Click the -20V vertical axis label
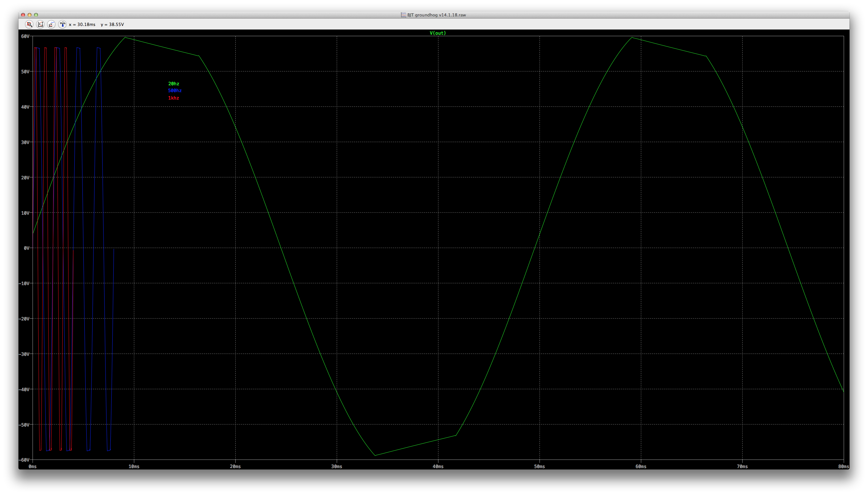The height and width of the screenshot is (495, 868). click(x=24, y=319)
